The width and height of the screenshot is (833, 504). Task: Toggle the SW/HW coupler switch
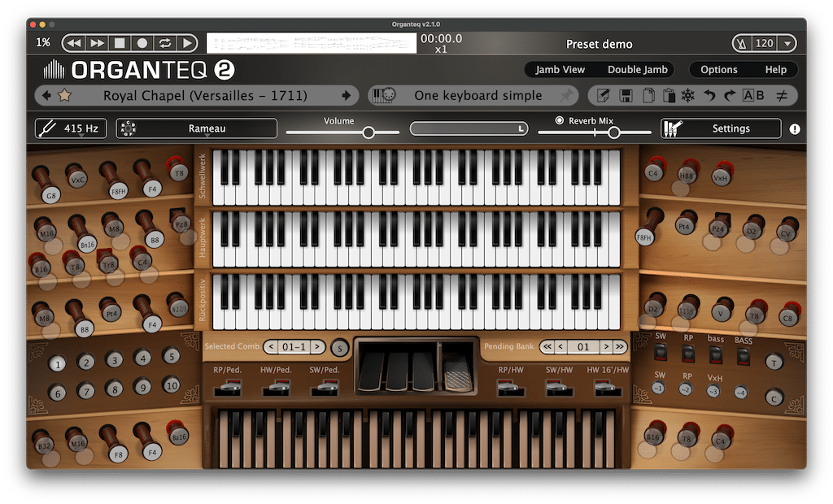560,388
